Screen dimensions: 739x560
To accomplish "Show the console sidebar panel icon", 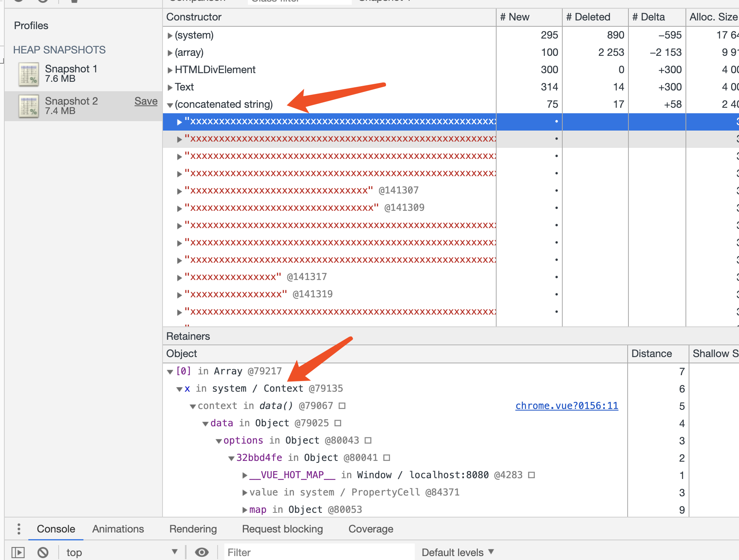I will [18, 553].
